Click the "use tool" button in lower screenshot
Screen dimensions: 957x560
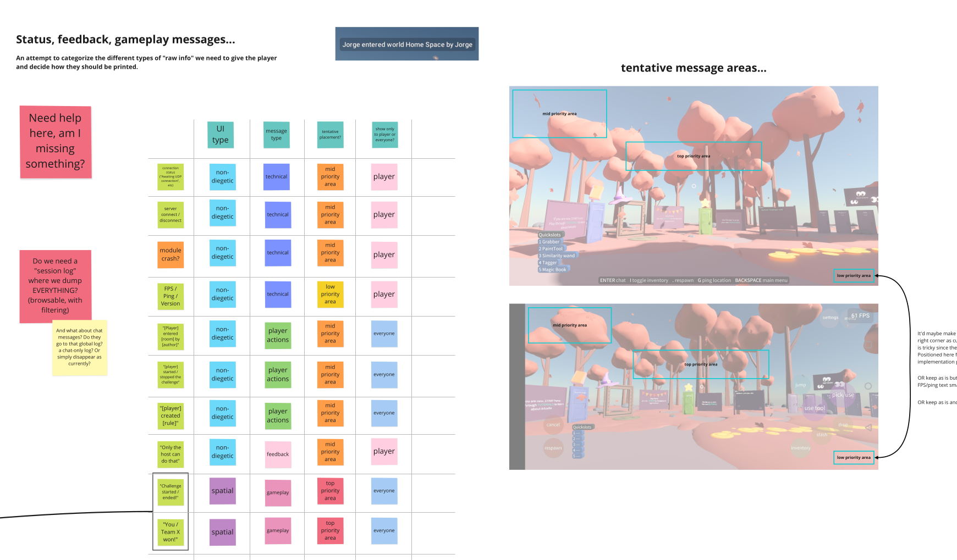point(815,408)
